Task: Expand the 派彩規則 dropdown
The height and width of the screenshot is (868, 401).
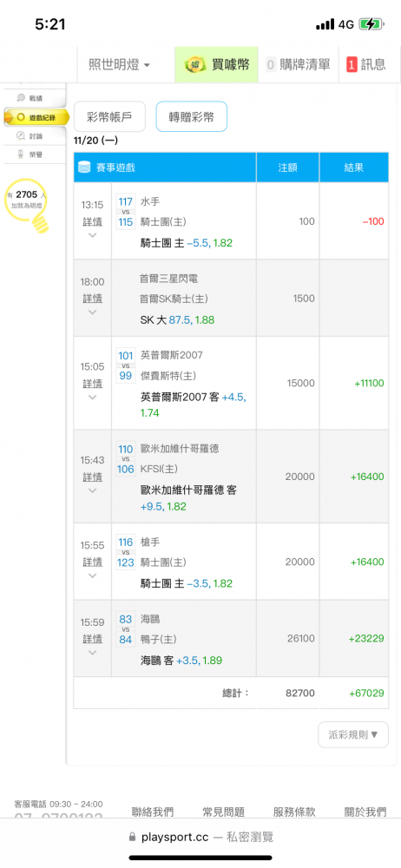Action: pos(353,734)
